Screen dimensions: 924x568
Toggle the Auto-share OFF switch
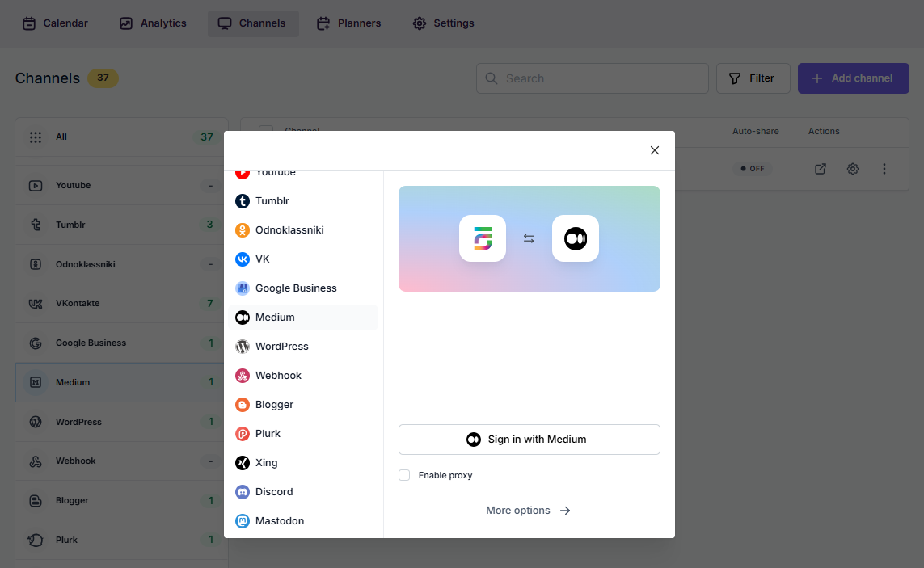752,169
